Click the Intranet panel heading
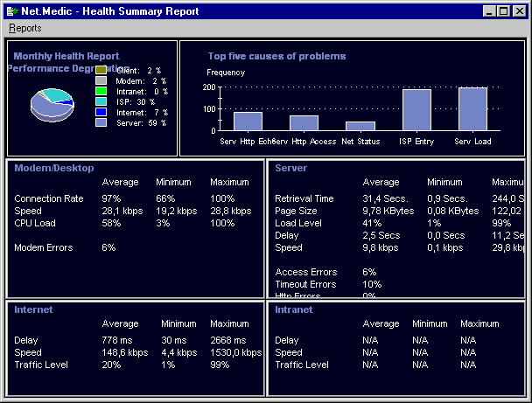The width and height of the screenshot is (532, 403). click(x=294, y=309)
